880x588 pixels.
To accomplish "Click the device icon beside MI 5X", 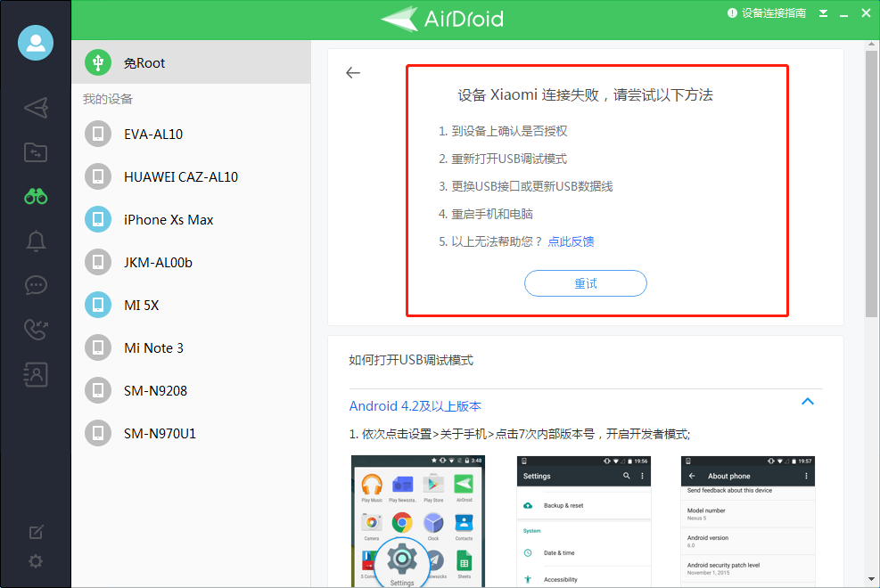I will [98, 305].
